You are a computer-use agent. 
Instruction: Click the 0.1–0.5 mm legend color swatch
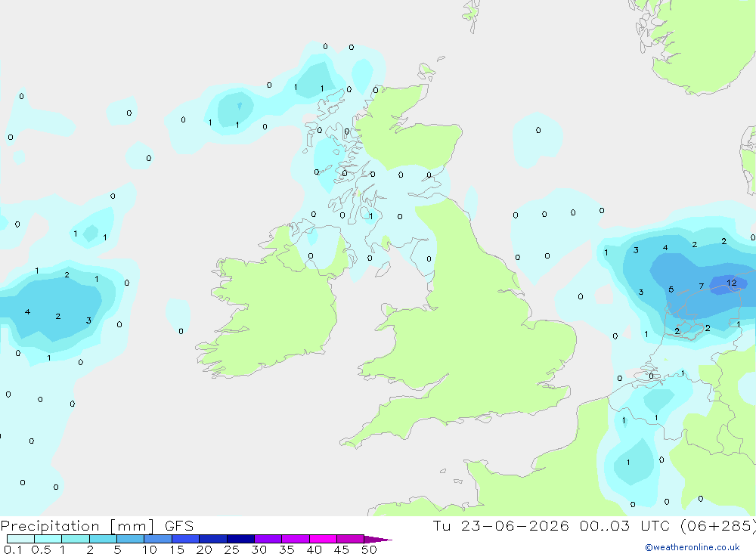(x=20, y=539)
